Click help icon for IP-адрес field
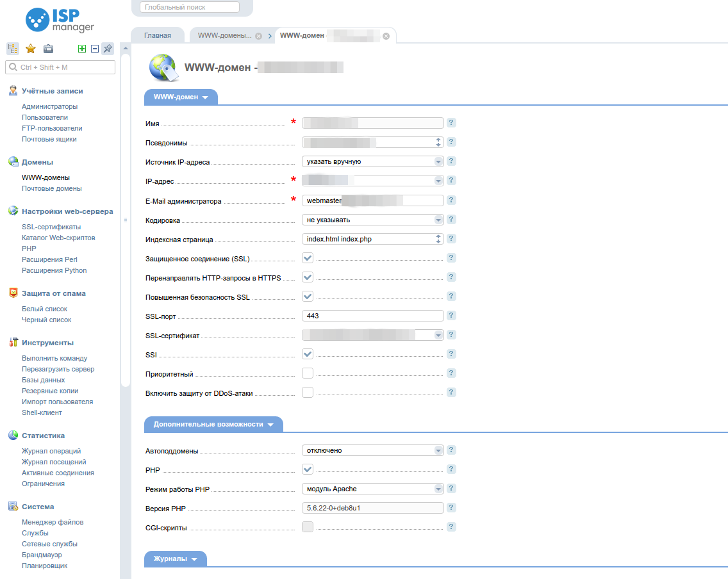 tap(451, 181)
